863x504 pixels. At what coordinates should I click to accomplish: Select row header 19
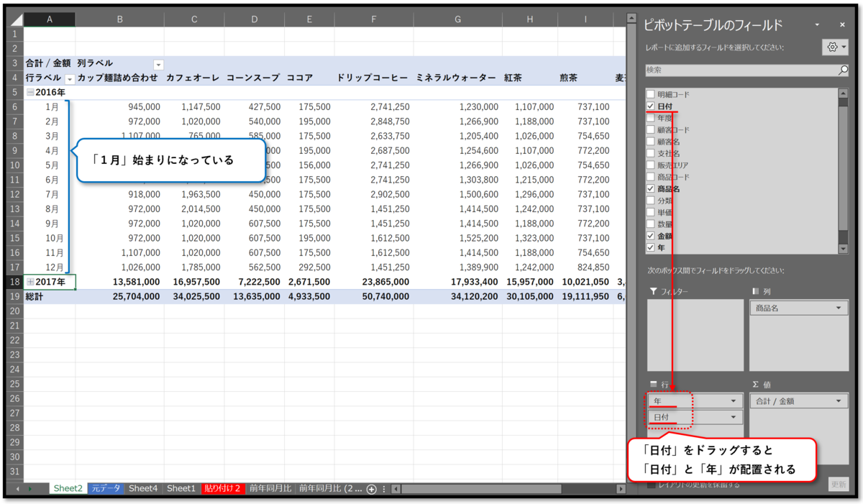pos(14,295)
